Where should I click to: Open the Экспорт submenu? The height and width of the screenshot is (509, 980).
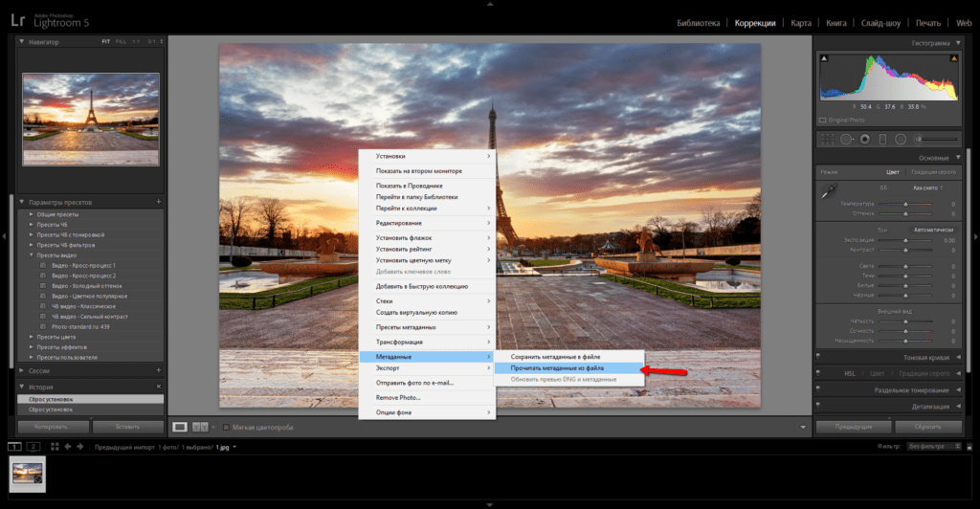tap(427, 367)
